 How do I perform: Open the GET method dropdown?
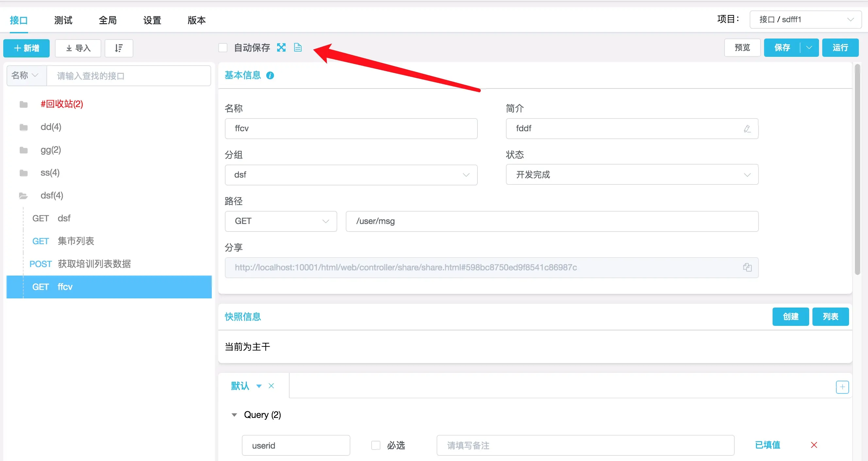coord(281,221)
